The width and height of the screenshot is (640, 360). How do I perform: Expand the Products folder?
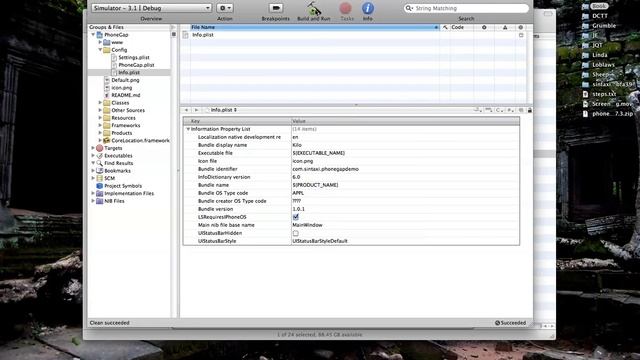[x=100, y=133]
